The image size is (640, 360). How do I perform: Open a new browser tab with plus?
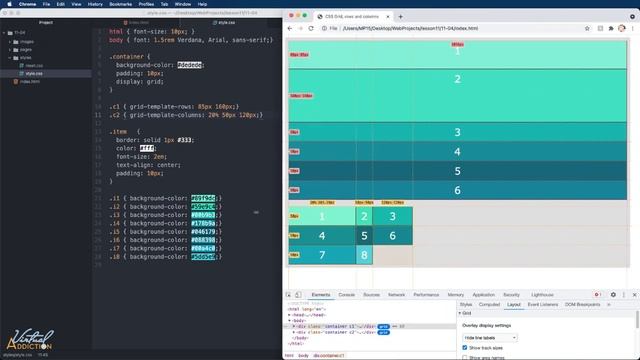[400, 17]
